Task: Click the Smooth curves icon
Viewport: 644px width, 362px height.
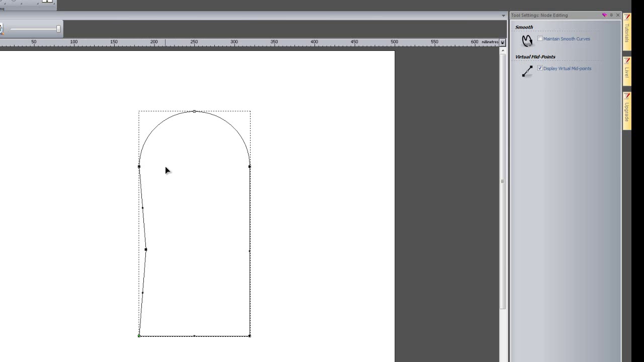Action: (527, 40)
